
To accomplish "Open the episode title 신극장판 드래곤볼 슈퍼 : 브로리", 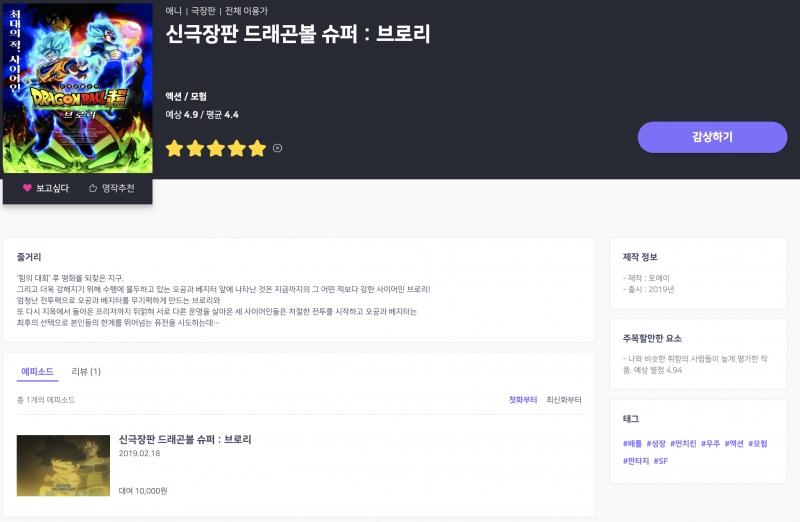I will coord(185,439).
